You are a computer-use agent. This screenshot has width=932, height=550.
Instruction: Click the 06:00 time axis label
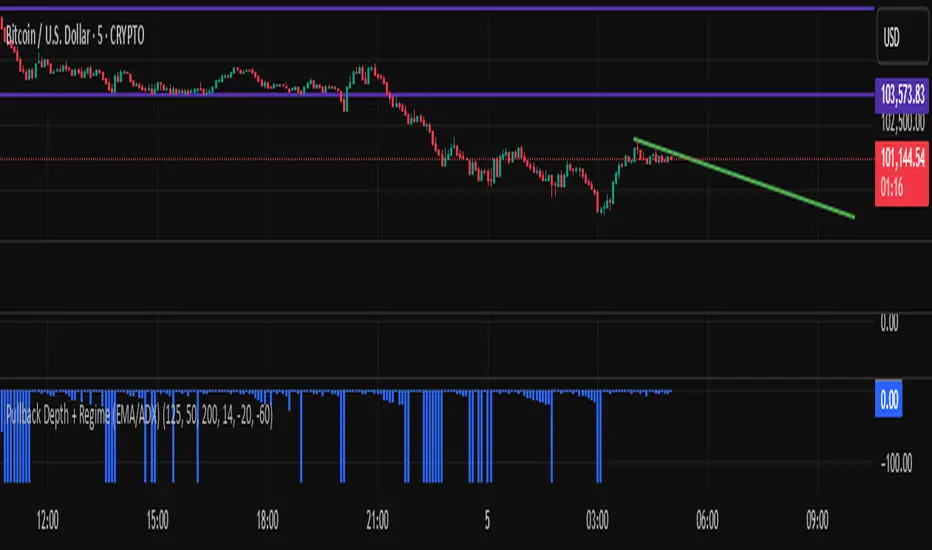[707, 521]
